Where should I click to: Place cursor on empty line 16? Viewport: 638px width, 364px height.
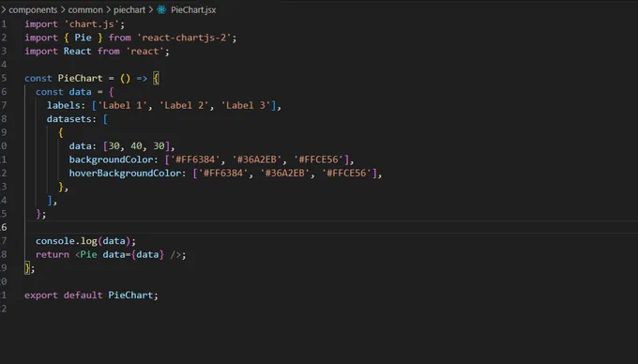331,227
